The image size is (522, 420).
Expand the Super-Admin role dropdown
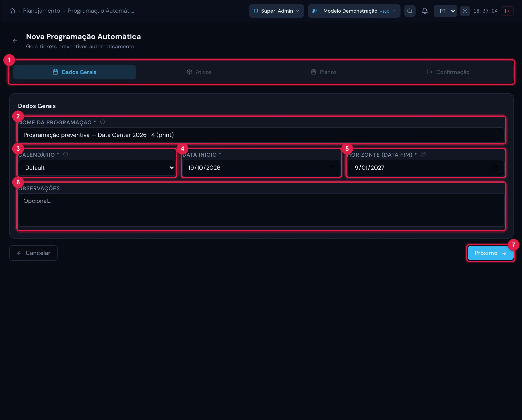point(276,11)
